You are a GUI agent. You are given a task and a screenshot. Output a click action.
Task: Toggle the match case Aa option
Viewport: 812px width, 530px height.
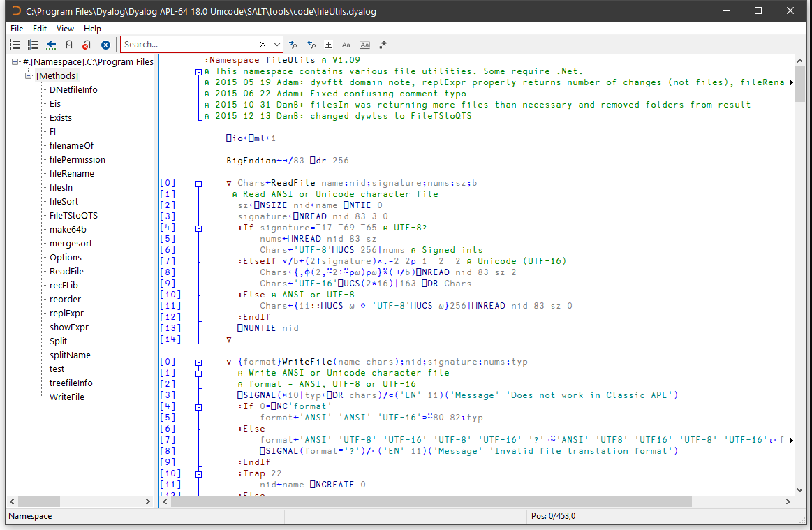[x=346, y=45]
